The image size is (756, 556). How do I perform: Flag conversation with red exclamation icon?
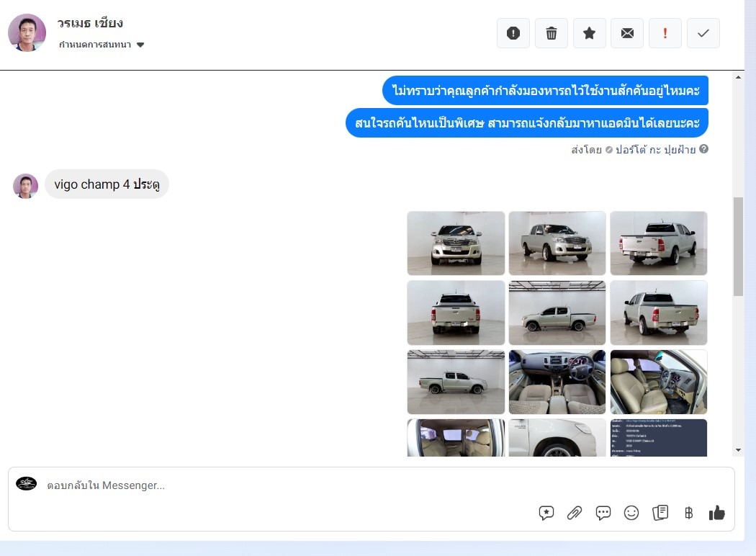tap(665, 33)
